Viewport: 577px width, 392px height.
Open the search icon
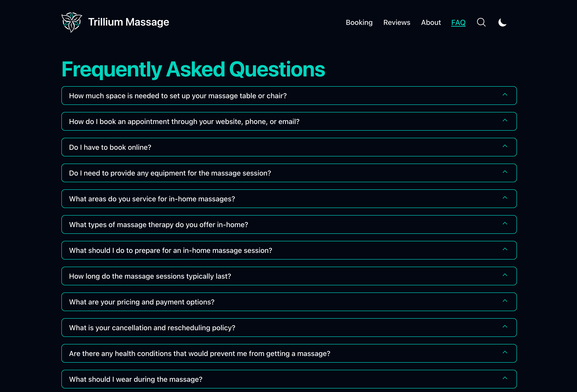pos(481,22)
